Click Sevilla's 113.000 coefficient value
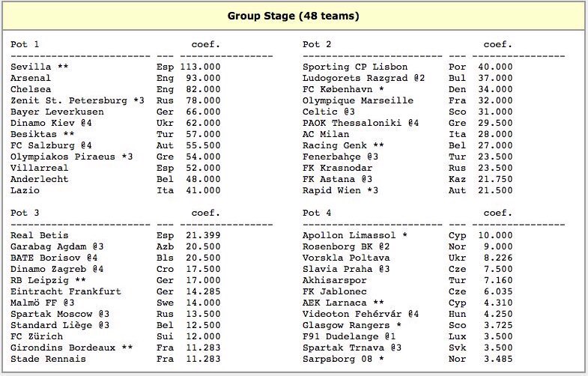The height and width of the screenshot is (376, 588). pyautogui.click(x=200, y=67)
